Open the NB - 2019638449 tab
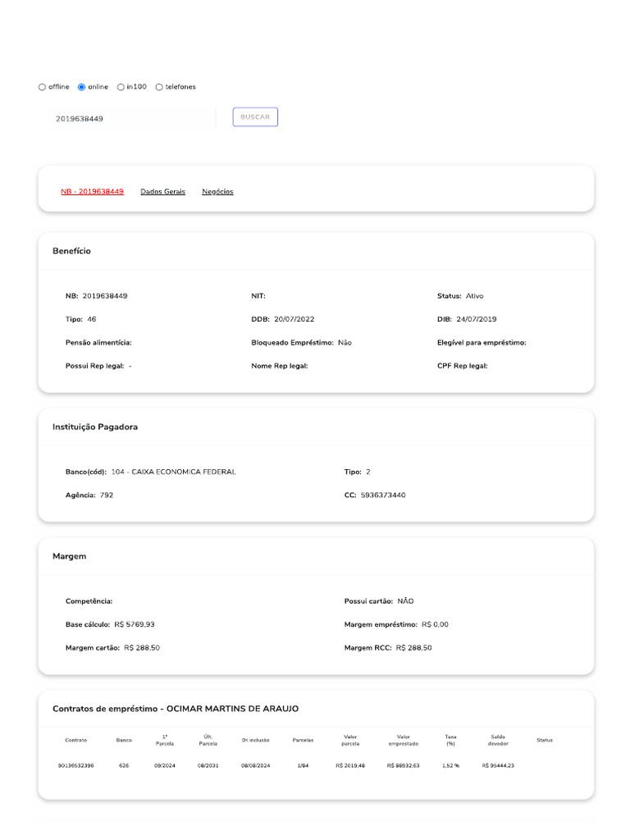630x840 pixels. [92, 191]
